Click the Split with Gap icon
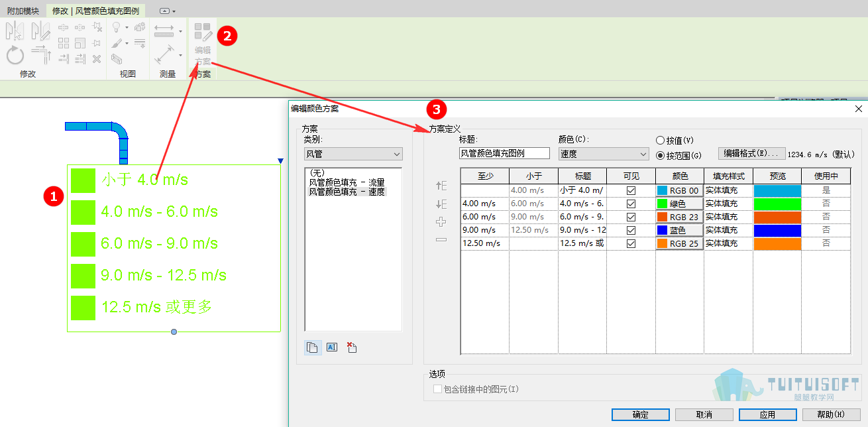The width and height of the screenshot is (868, 427). [x=80, y=27]
